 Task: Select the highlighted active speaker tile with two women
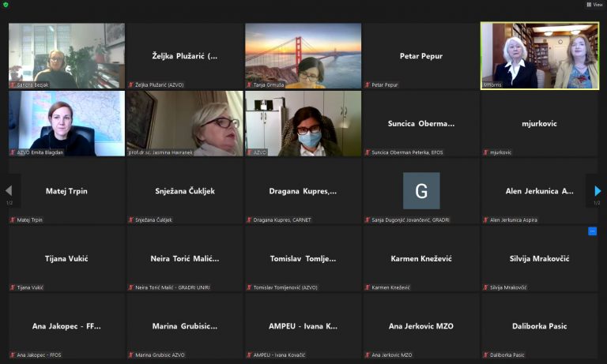click(539, 55)
